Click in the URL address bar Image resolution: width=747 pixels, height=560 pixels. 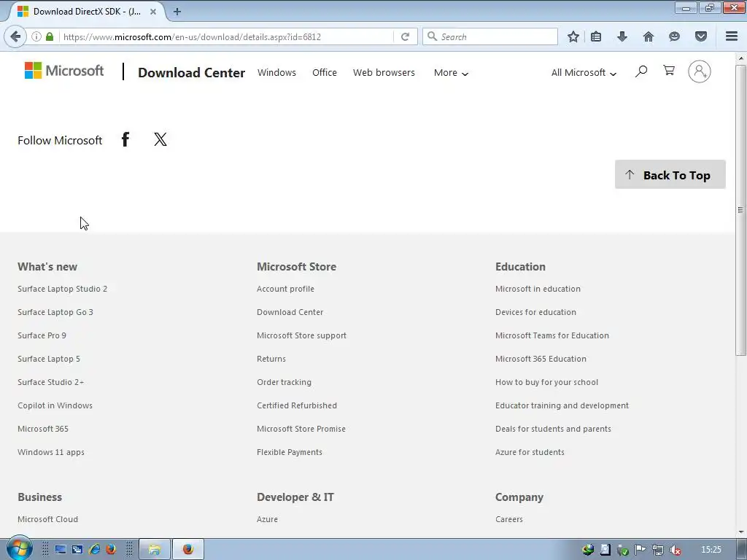click(x=226, y=36)
